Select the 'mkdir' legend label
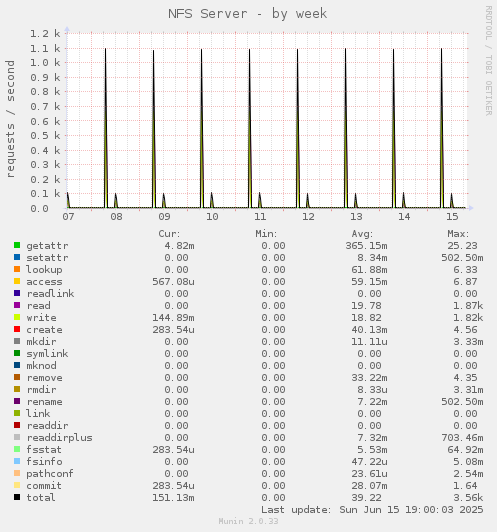 (41, 341)
